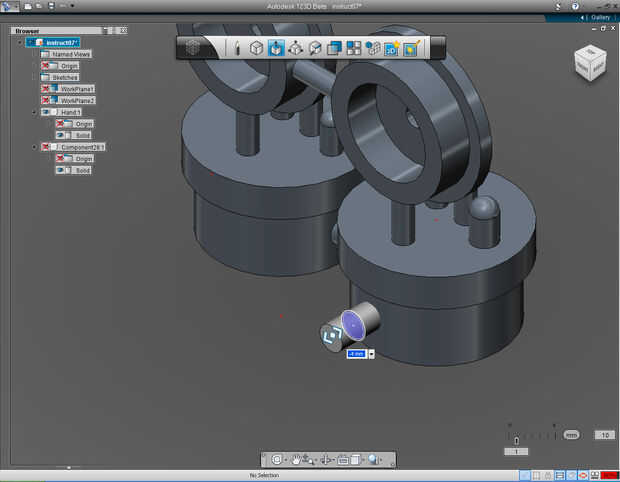Open the visual style box in navigation bar
620x482 pixels.
355,459
